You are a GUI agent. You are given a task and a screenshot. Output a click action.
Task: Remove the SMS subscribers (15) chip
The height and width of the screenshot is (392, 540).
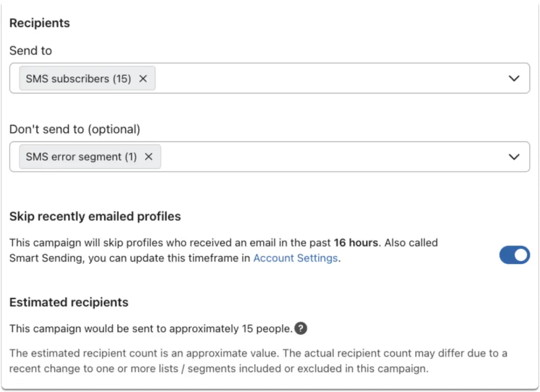pos(143,78)
